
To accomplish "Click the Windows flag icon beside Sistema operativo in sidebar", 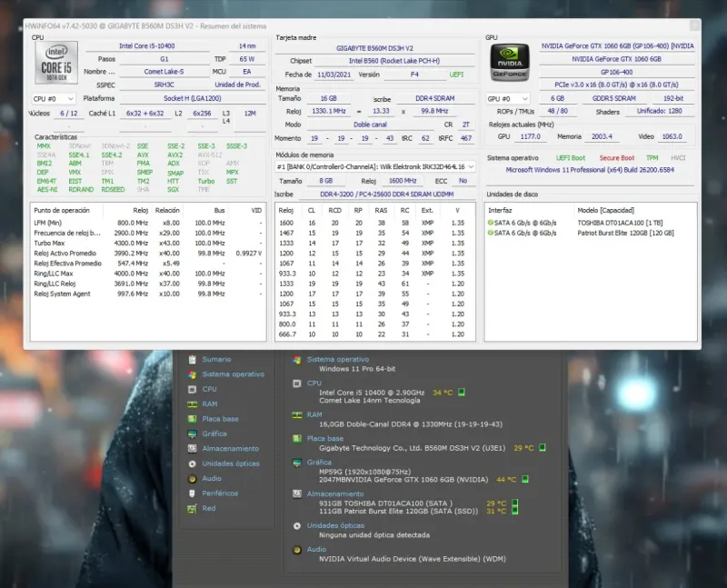I will (192, 374).
